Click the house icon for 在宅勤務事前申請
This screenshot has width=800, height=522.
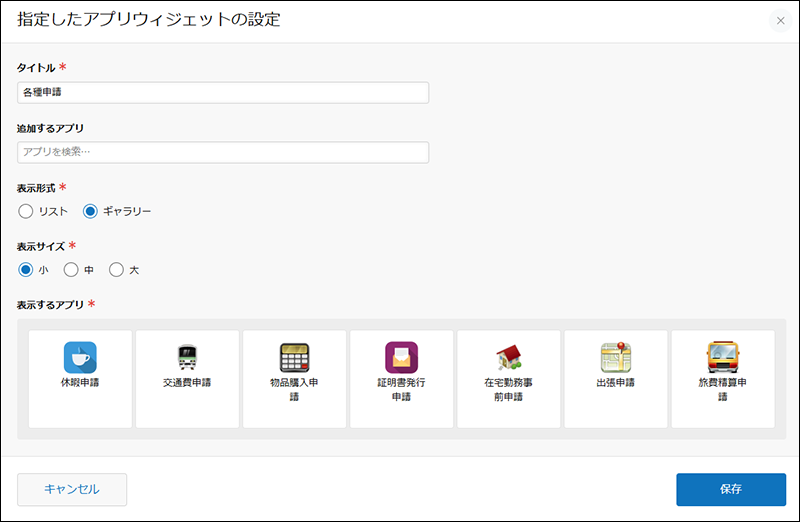click(508, 357)
